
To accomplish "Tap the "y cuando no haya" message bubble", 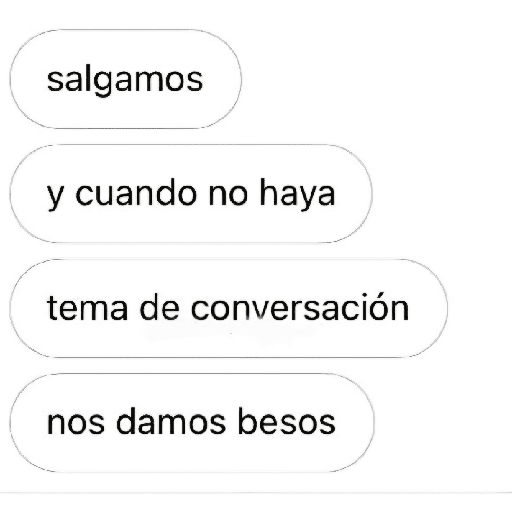I will 191,194.
